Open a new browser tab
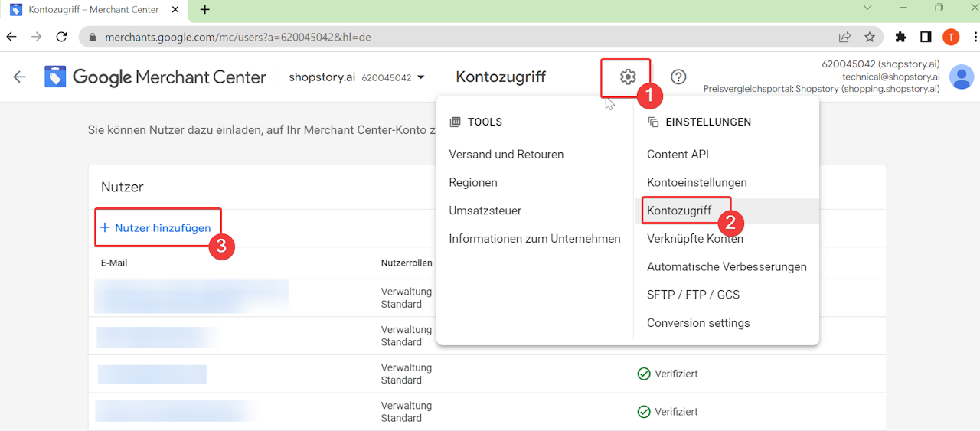This screenshot has width=980, height=431. (x=205, y=10)
